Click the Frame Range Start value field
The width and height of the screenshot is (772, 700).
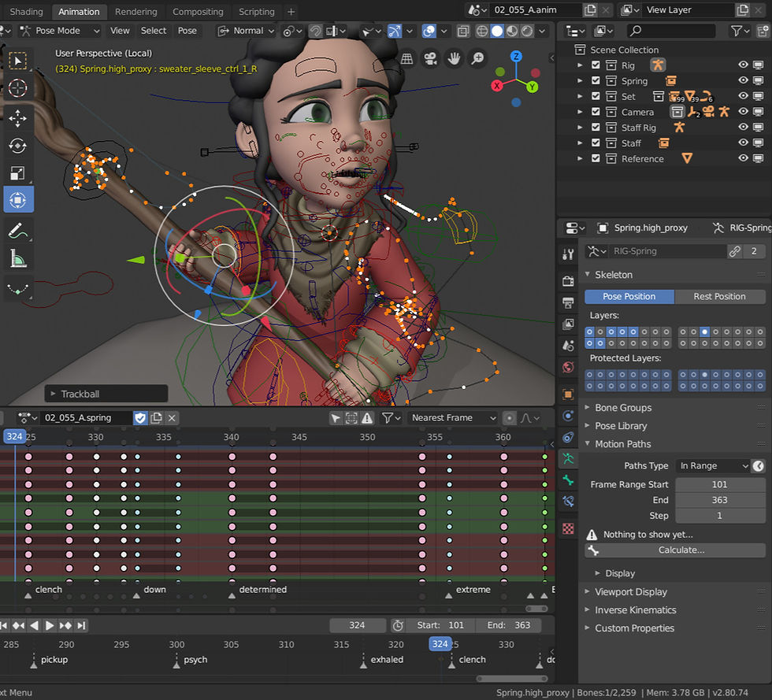pos(719,484)
